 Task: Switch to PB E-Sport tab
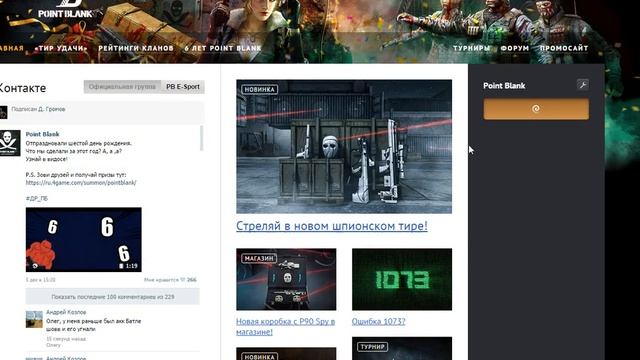(182, 87)
